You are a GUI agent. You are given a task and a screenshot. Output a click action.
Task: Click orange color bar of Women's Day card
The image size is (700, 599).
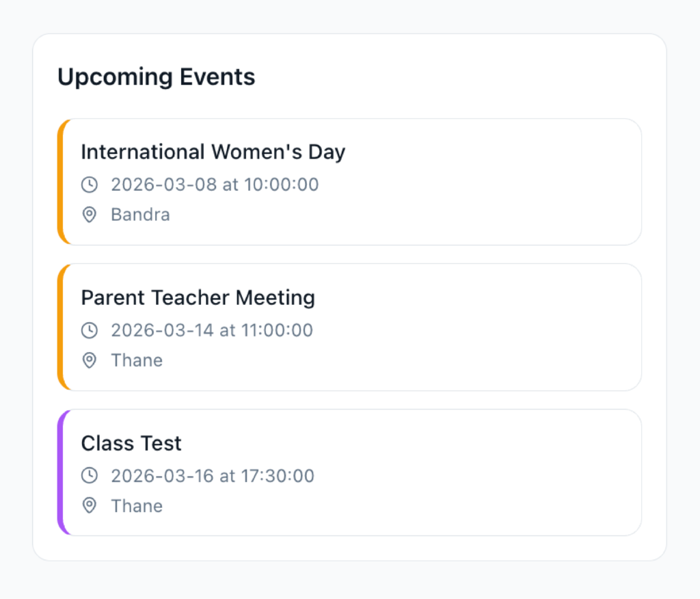60,182
